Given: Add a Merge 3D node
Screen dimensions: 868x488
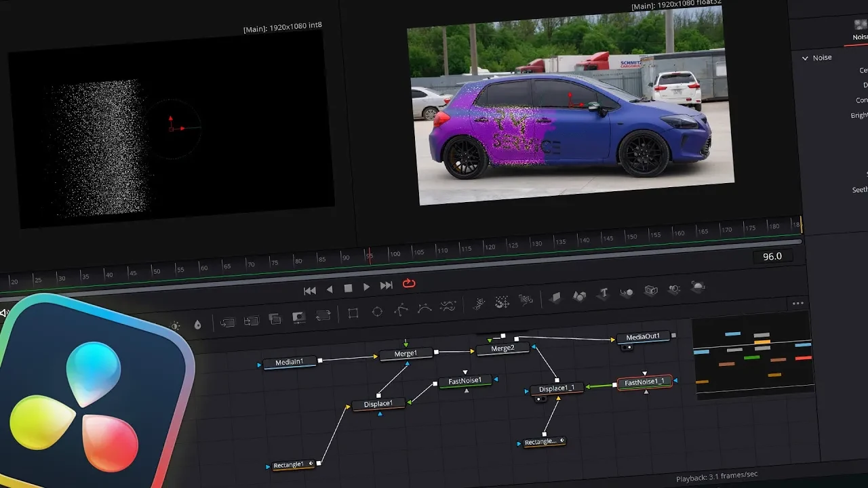Looking at the screenshot, I should pos(627,293).
